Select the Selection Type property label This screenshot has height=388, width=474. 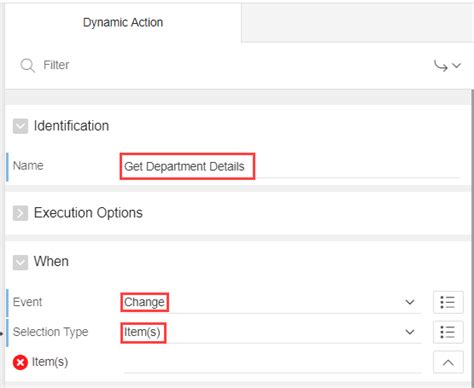point(50,332)
